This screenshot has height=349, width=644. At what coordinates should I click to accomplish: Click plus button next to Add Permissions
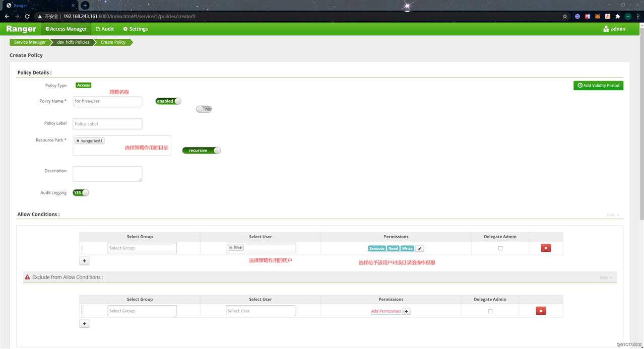coord(407,311)
